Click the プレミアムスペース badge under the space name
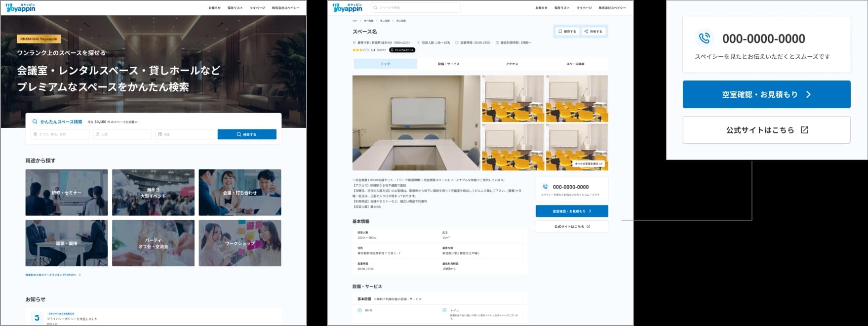Screen dimensions: 868x326 coord(402,50)
